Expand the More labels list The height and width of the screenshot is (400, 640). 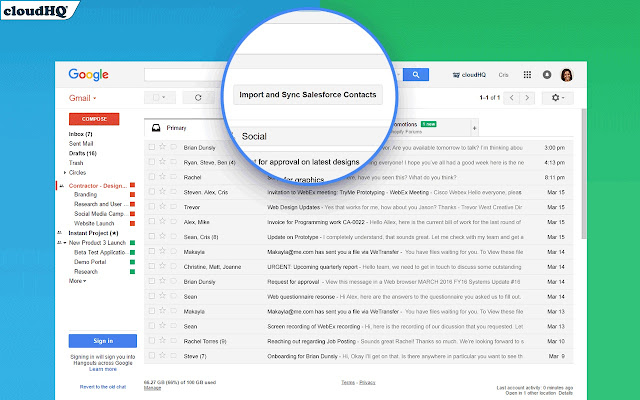tap(77, 281)
